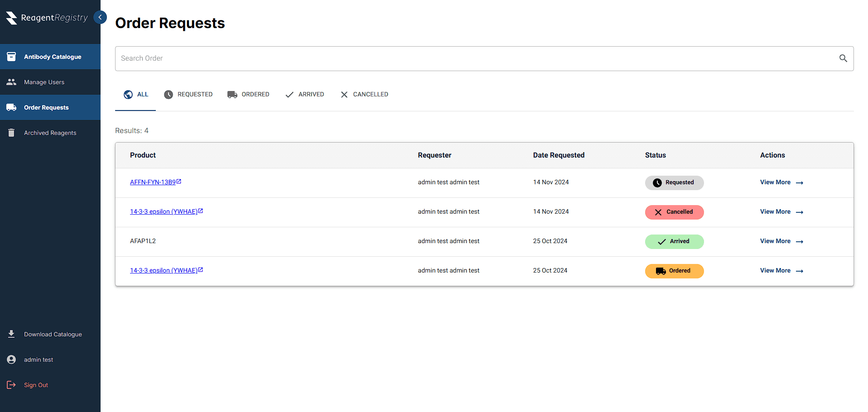Filter by Cancelled orders

click(364, 95)
